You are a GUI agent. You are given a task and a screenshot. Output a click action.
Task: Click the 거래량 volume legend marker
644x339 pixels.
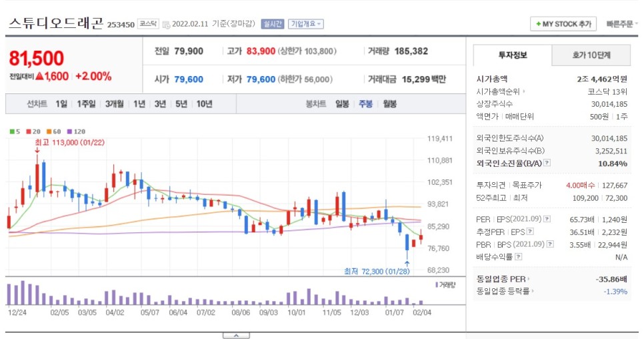pyautogui.click(x=436, y=285)
